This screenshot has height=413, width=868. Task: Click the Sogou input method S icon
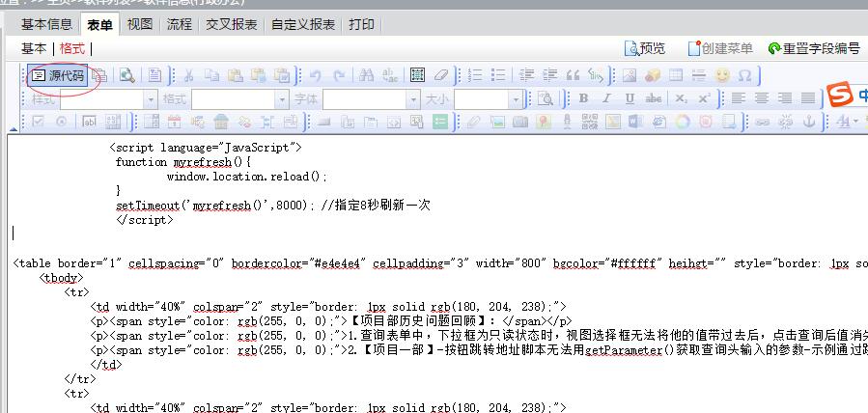tap(840, 96)
